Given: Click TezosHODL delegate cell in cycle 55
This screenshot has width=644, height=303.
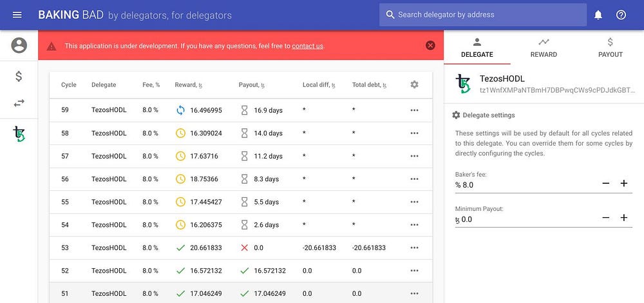Looking at the screenshot, I should click(x=109, y=202).
